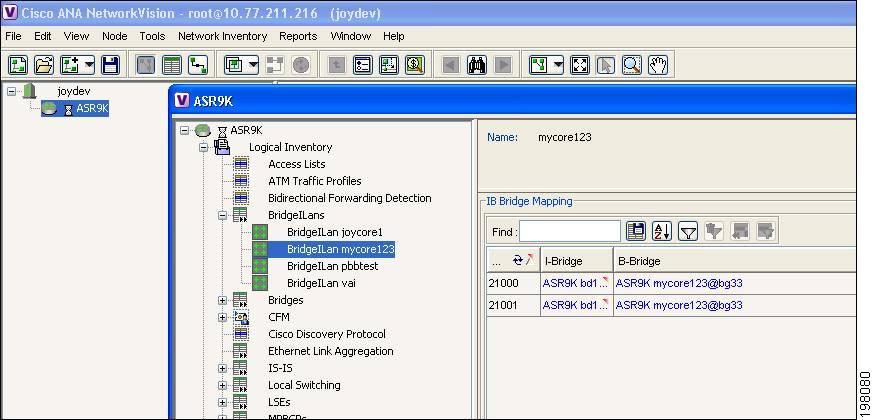Open ASR9K mycore123@bg33 link in row 21000
Viewport: 874px width, 420px height.
(679, 284)
